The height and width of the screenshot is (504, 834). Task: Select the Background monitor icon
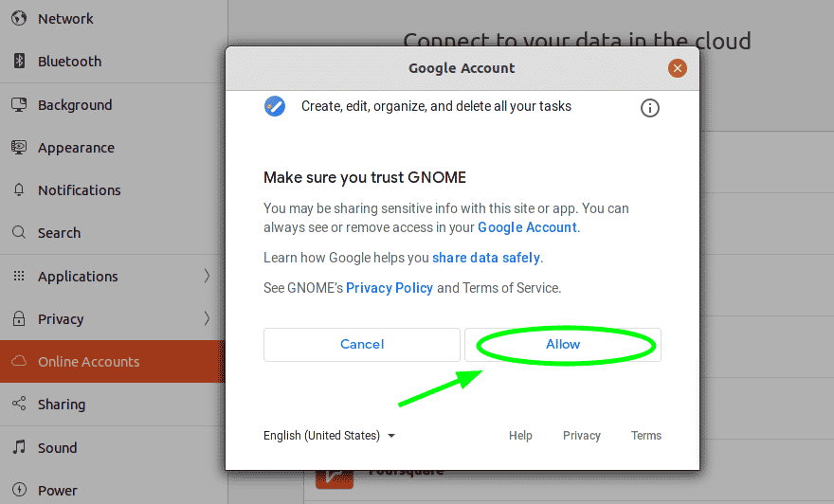(19, 104)
